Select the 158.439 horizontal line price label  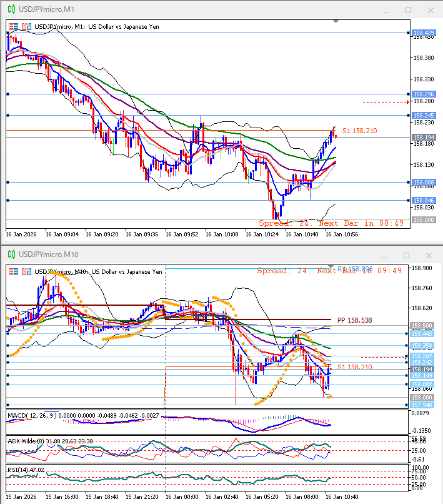[x=424, y=33]
